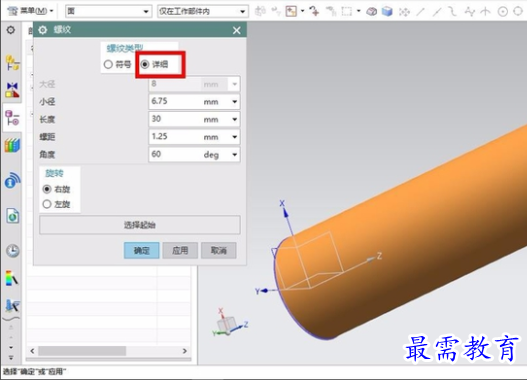This screenshot has height=380, width=527.
Task: Switch to the Part Navigator tab
Action: pos(12,118)
